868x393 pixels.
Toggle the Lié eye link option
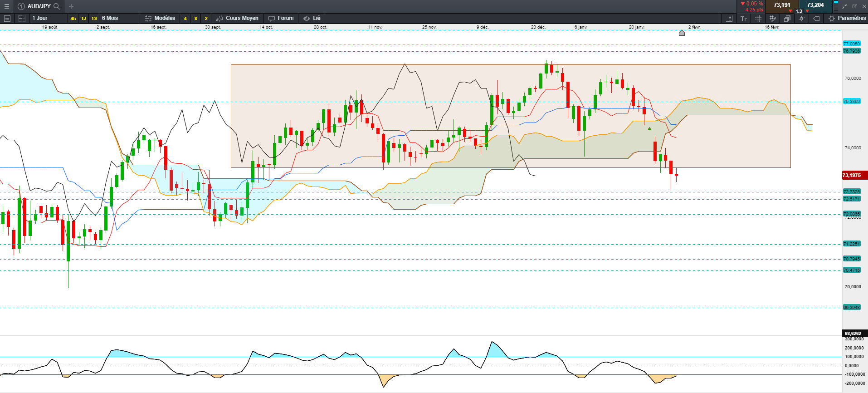(312, 18)
